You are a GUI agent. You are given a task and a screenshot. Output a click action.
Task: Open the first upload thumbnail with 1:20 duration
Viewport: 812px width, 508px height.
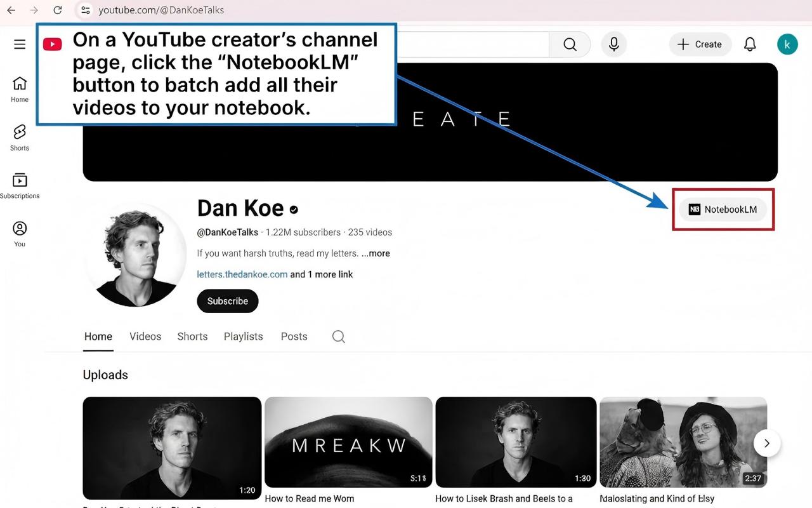[x=172, y=448]
